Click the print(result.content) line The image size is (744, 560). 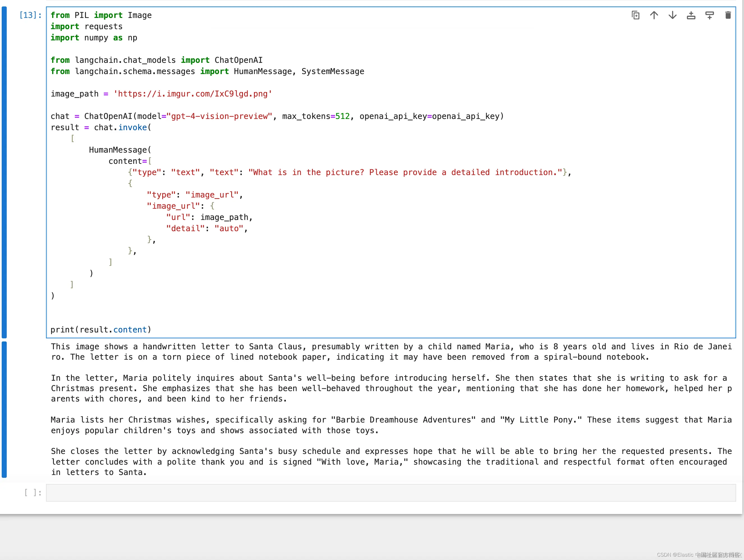click(101, 330)
